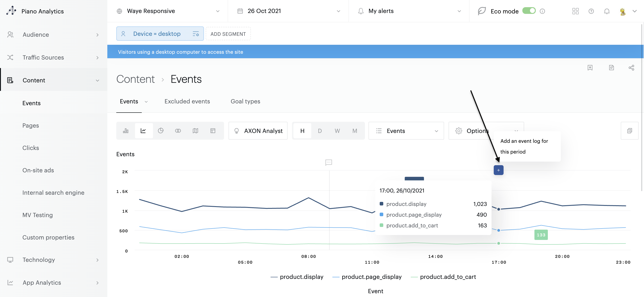Select the bar chart view icon
Viewport: 644px width, 297px height.
click(x=125, y=131)
